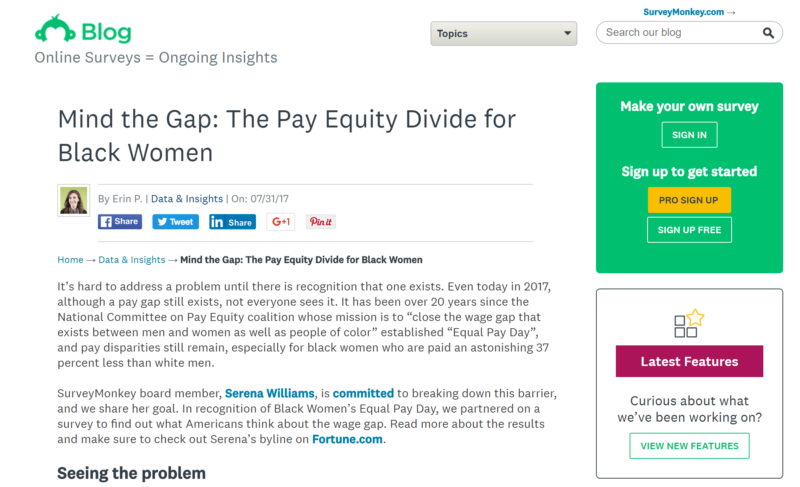Image resolution: width=800 pixels, height=487 pixels.
Task: Click the Google +1 button
Action: pyautogui.click(x=281, y=222)
